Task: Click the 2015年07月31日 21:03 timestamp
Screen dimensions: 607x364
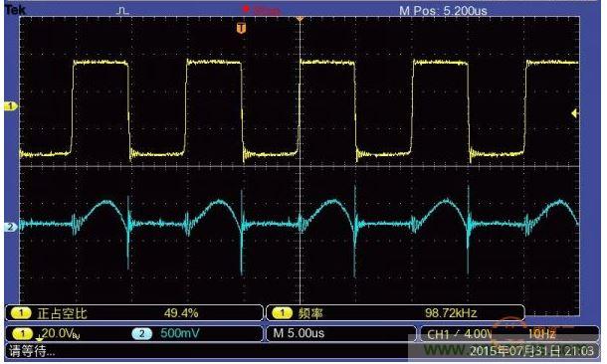Action: (531, 351)
